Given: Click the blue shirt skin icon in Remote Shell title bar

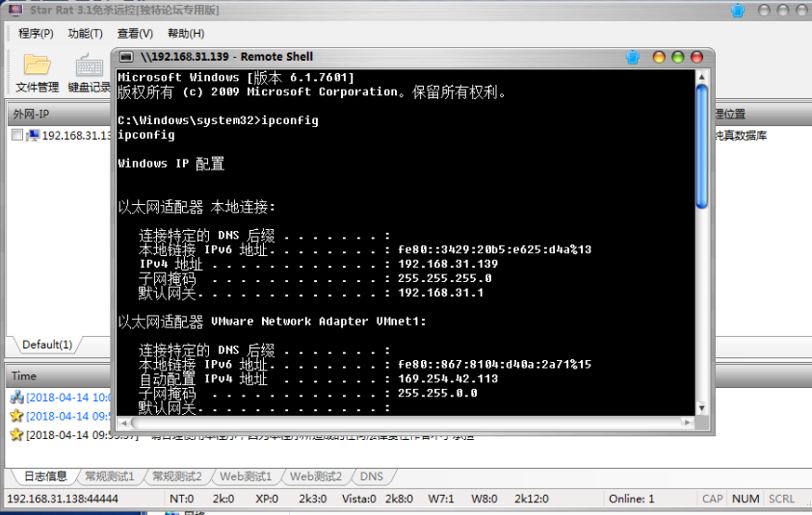Looking at the screenshot, I should point(632,57).
